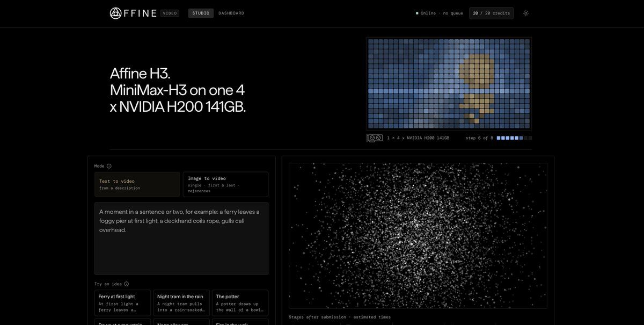The image size is (644, 325).
Task: Click the GPU icon under the pixel preview
Action: (375, 138)
